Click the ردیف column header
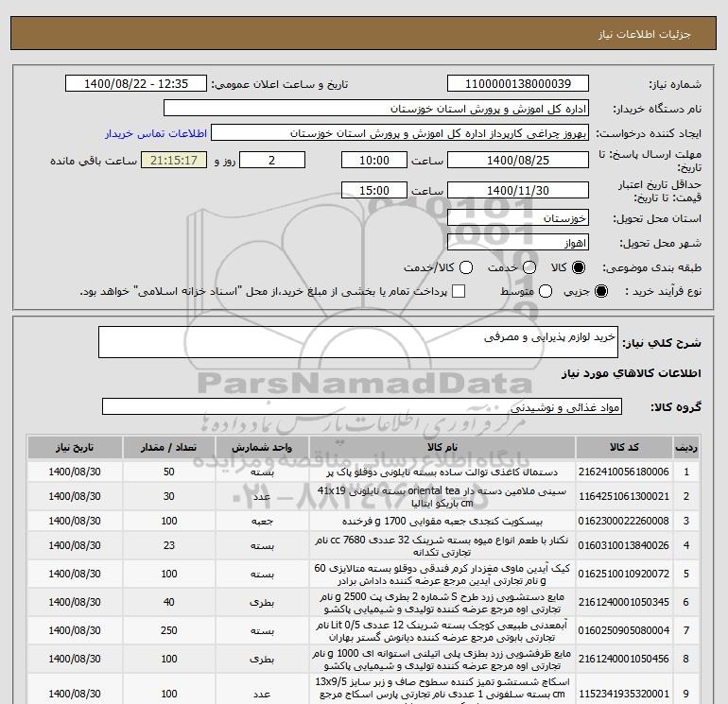Image resolution: width=728 pixels, height=704 pixels. coord(686,448)
